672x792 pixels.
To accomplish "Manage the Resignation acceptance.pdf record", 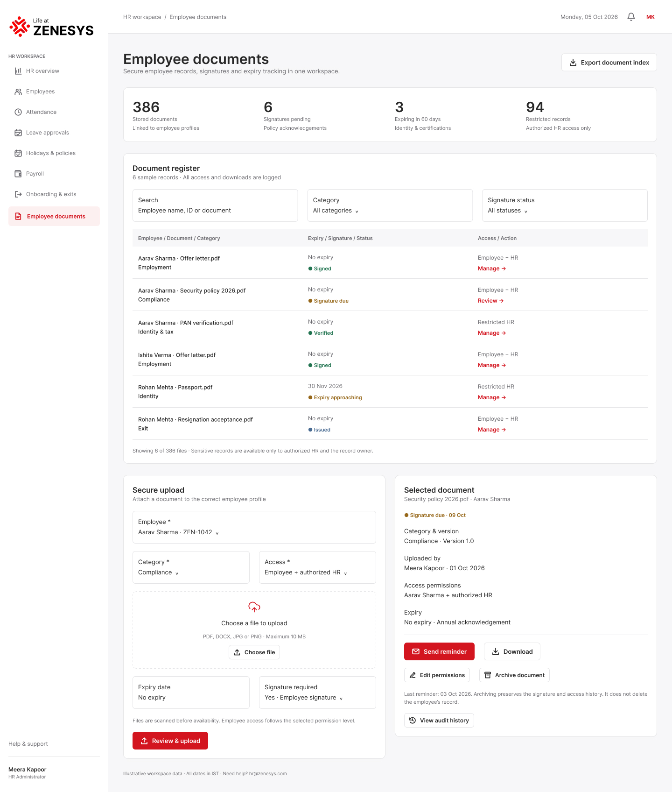I will pos(492,430).
